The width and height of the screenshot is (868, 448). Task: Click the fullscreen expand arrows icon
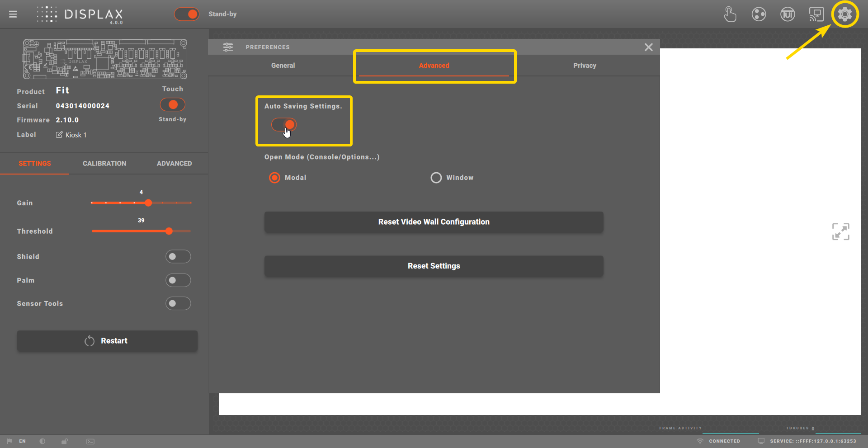click(840, 231)
